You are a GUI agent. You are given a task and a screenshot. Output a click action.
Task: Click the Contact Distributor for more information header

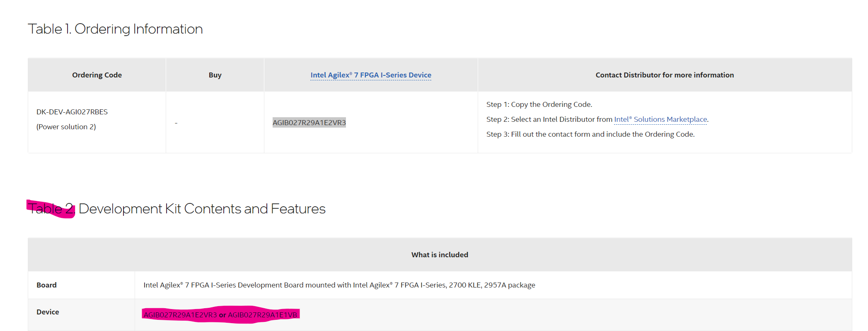[664, 75]
